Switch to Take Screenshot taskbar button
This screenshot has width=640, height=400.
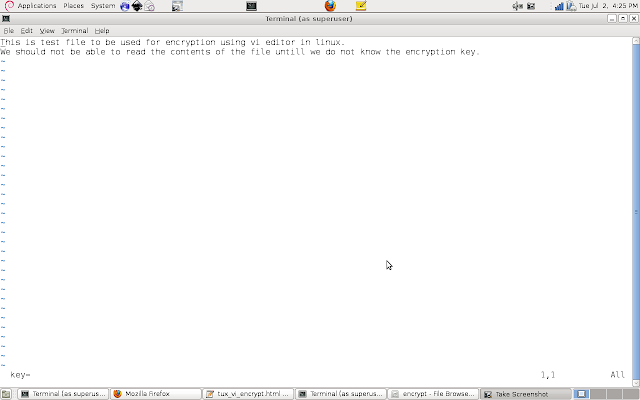point(526,394)
